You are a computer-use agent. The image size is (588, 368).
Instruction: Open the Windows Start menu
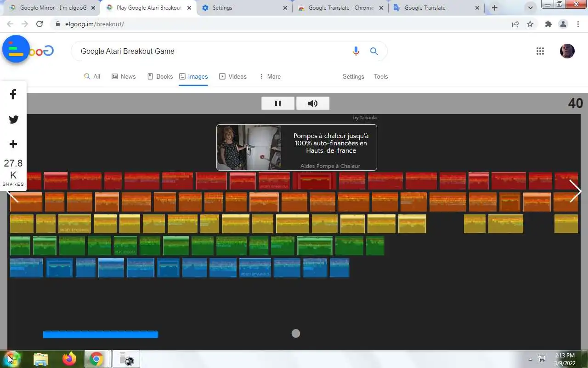[12, 359]
